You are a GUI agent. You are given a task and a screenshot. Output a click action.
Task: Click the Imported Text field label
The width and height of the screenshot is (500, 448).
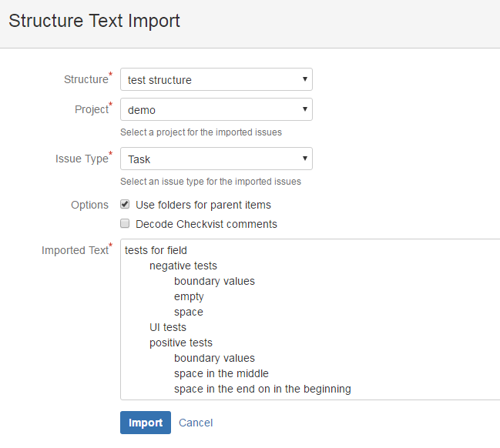[x=75, y=250]
